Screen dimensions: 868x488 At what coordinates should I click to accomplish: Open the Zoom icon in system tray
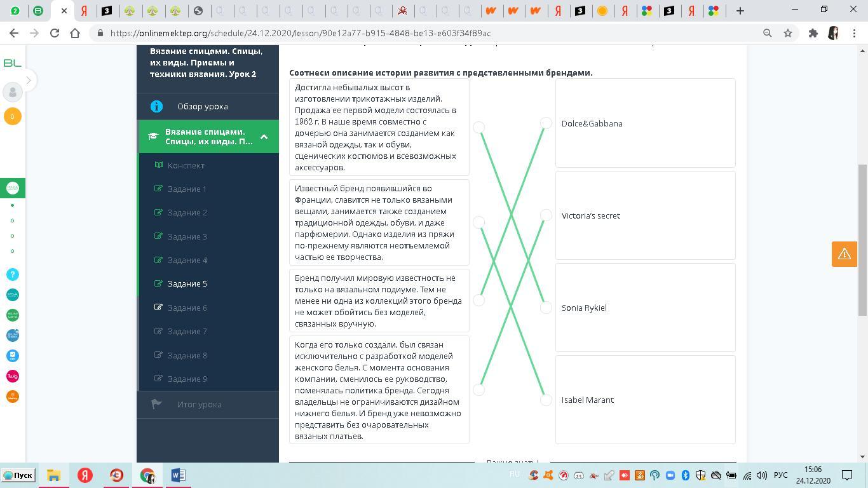(670, 475)
